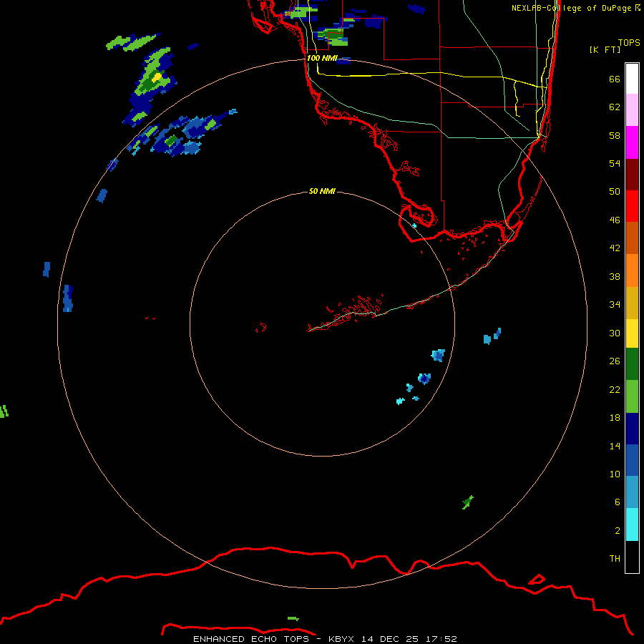Click the [K FT] units label
Viewport: 644px width, 644px height.
tap(605, 49)
